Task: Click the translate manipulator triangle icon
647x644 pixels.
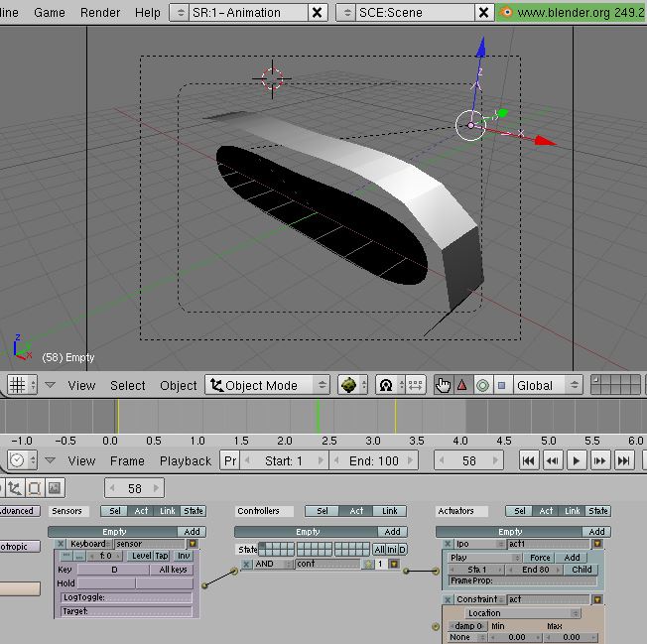Action: (462, 385)
